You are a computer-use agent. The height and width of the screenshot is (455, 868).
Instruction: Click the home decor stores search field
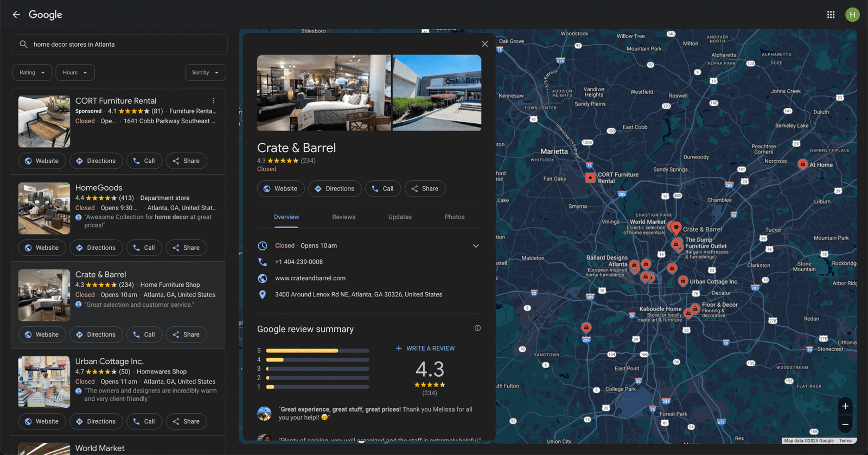click(119, 45)
